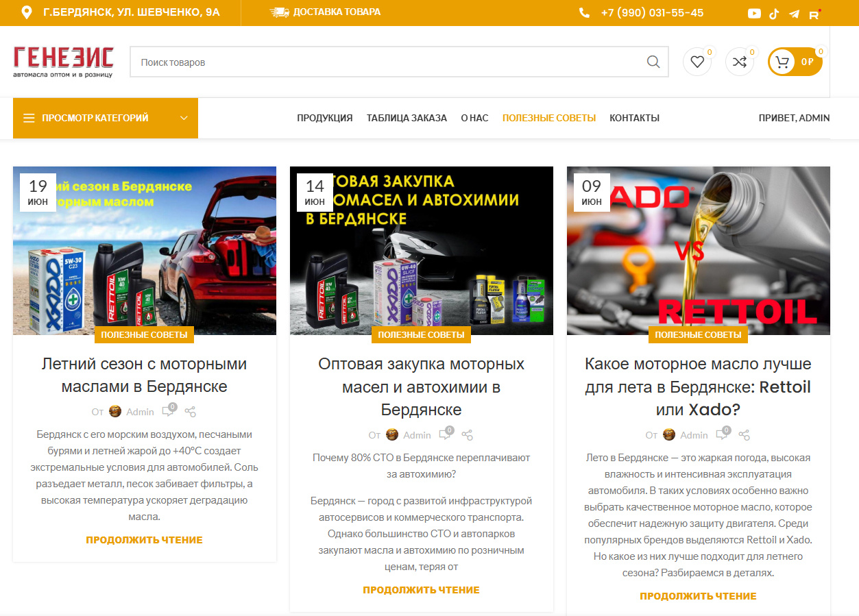Click Admin avatar under Rettoil или Xado post

tap(669, 434)
